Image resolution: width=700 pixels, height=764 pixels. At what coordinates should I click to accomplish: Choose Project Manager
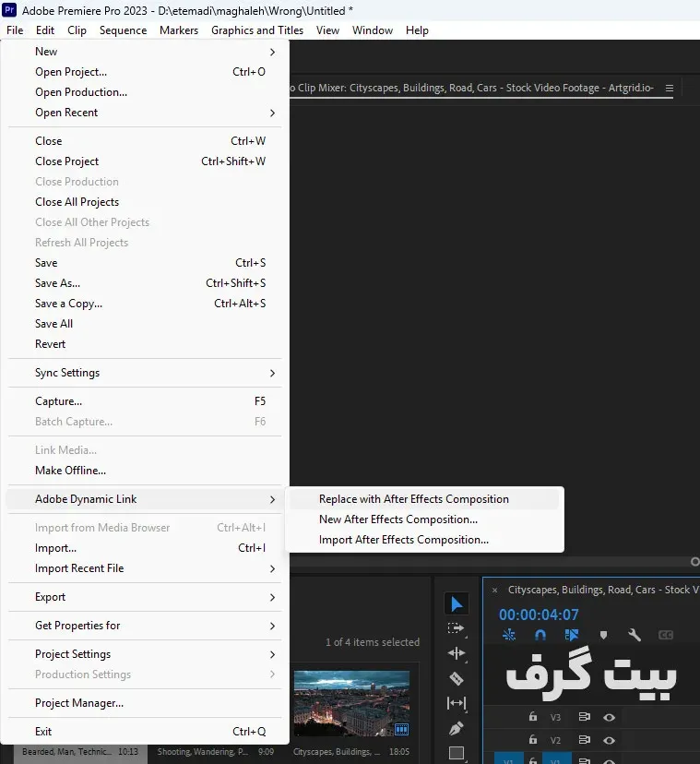click(x=145, y=703)
